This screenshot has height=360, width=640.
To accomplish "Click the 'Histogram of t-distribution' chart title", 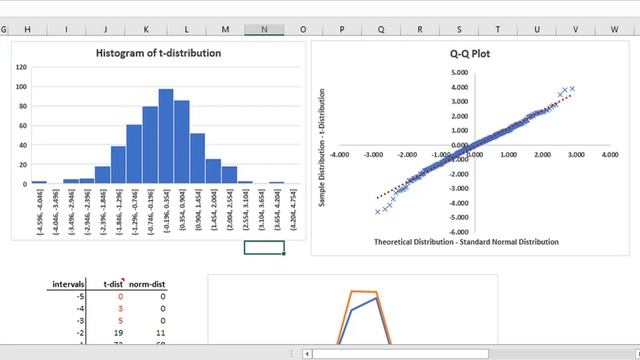I will [158, 53].
